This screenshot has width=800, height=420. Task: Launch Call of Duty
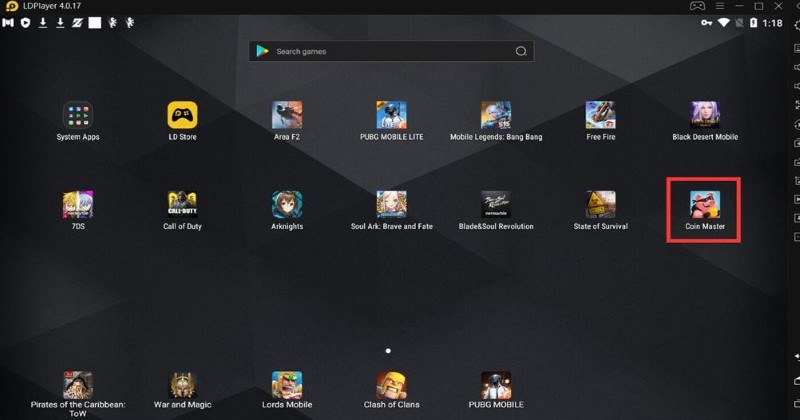(x=182, y=204)
